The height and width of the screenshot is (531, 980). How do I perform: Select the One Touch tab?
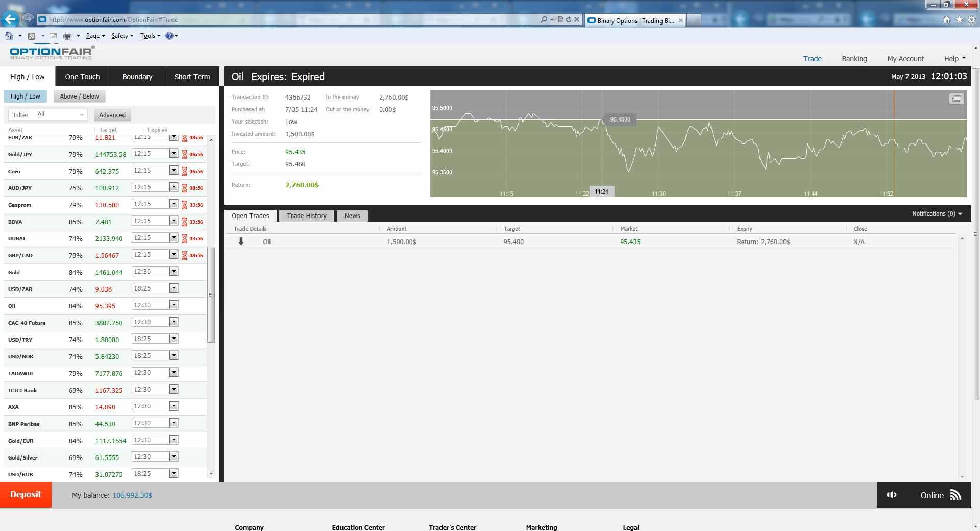(x=82, y=76)
